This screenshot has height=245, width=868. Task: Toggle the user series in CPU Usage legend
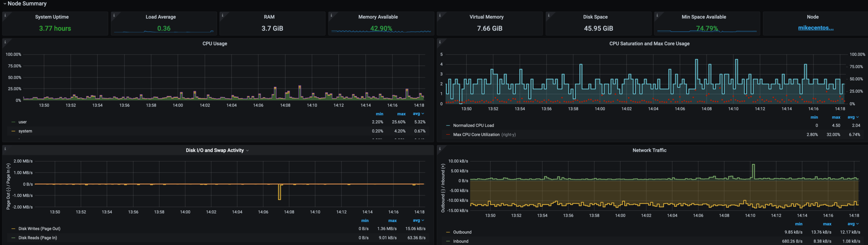pyautogui.click(x=23, y=122)
